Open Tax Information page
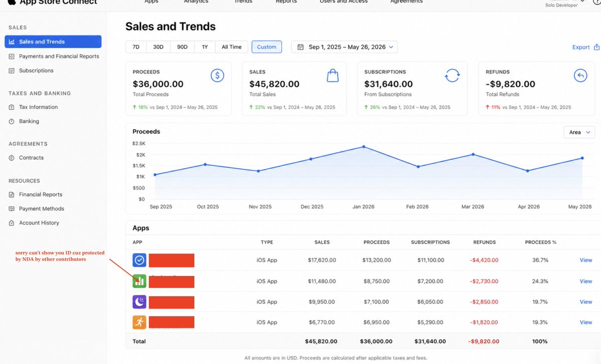Image resolution: width=601 pixels, height=364 pixels. (x=38, y=107)
